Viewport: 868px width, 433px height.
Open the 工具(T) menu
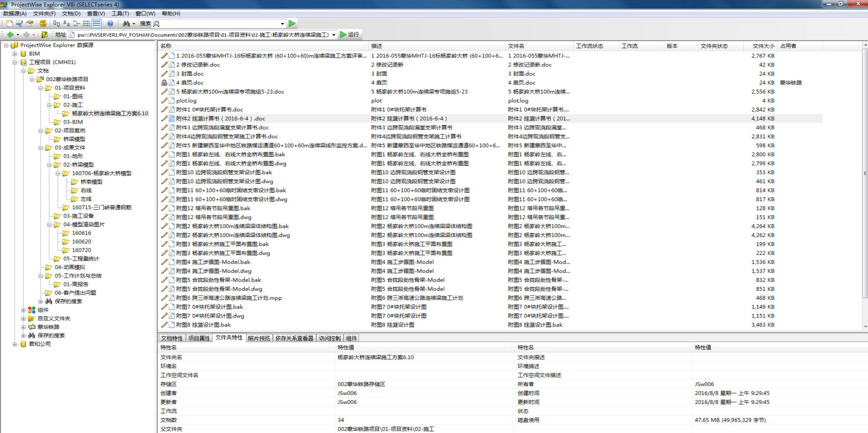point(120,14)
